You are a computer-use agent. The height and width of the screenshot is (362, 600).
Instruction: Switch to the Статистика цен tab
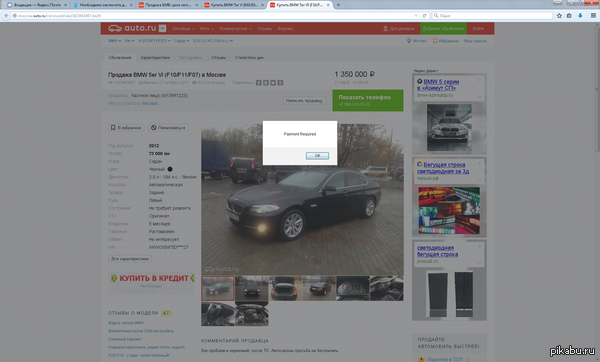pos(249,57)
